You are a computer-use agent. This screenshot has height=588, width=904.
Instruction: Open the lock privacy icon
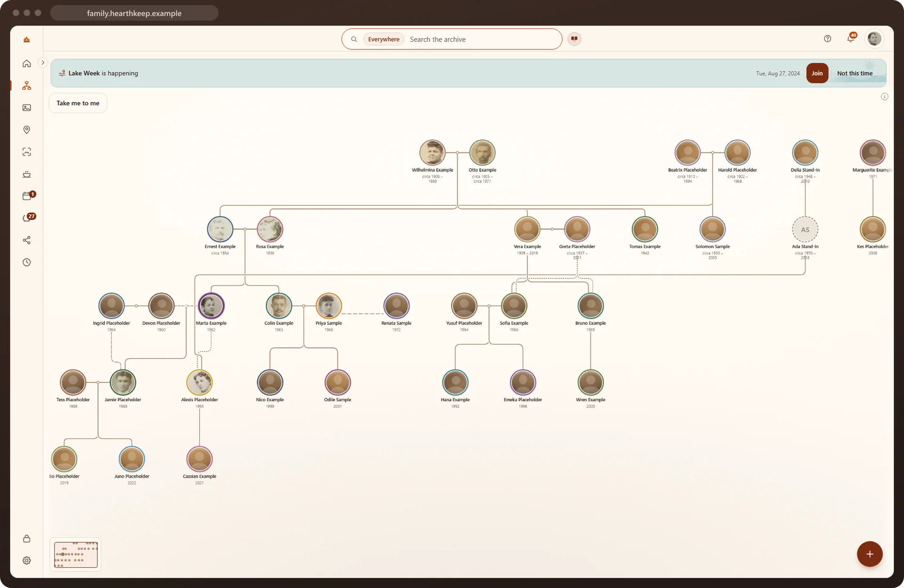(27, 539)
